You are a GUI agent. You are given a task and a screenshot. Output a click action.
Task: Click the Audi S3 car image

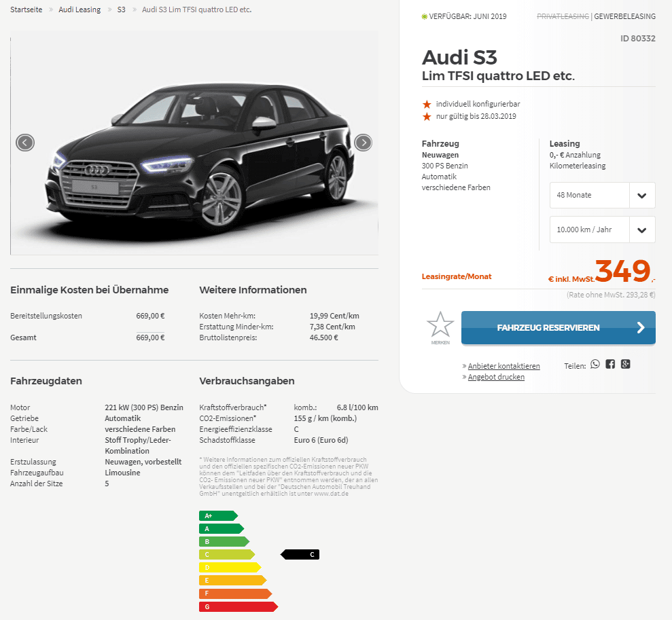(194, 143)
